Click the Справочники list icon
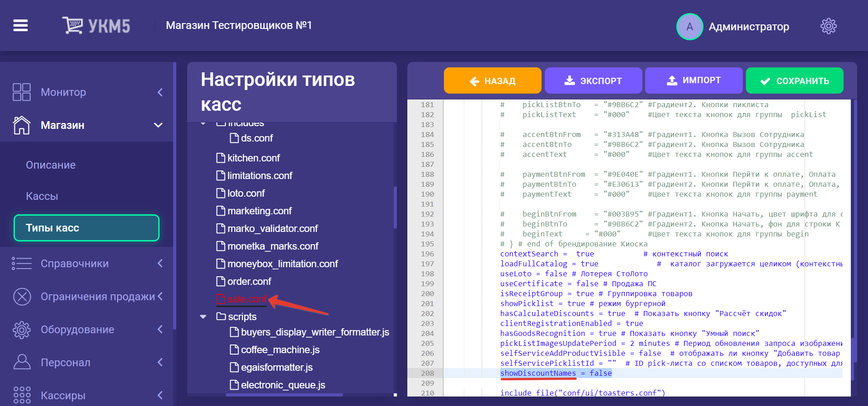The image size is (868, 406). (22, 263)
